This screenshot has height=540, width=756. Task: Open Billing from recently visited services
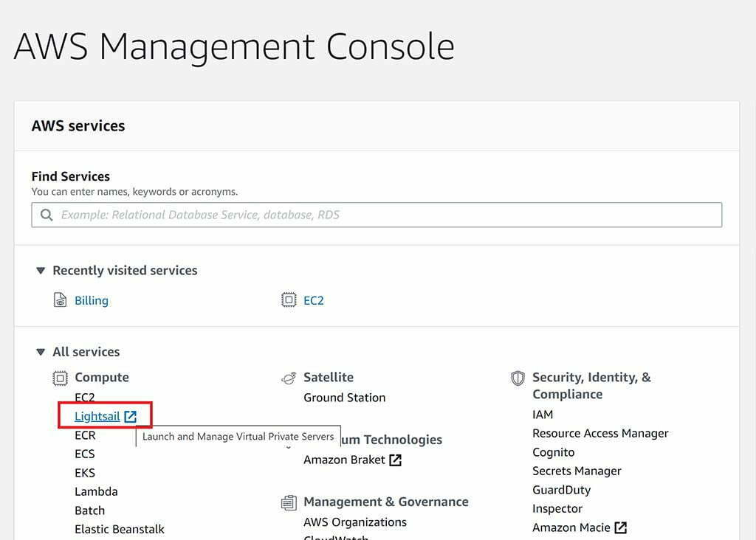tap(92, 300)
